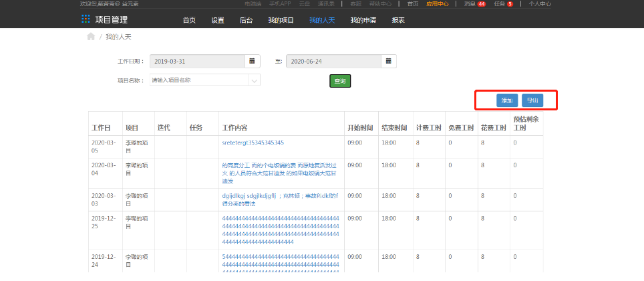The height and width of the screenshot is (281, 644).
Task: Open 消息 with 44 badge
Action: pyautogui.click(x=475, y=4)
